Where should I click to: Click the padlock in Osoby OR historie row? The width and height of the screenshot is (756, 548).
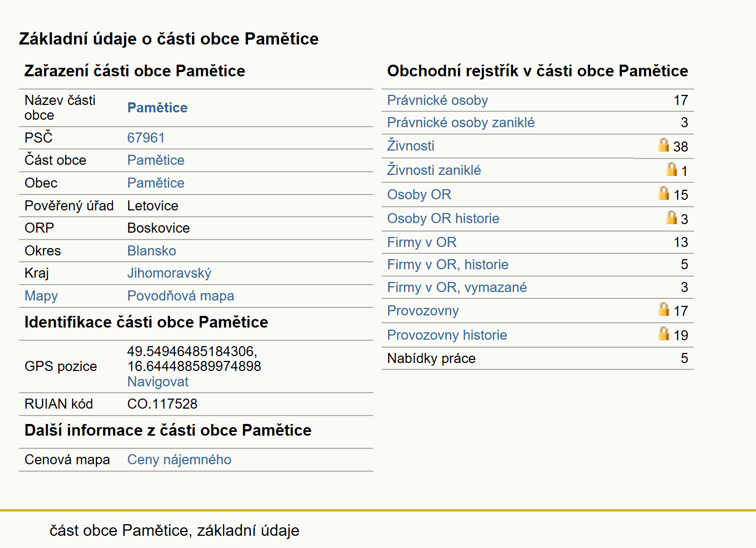(672, 217)
